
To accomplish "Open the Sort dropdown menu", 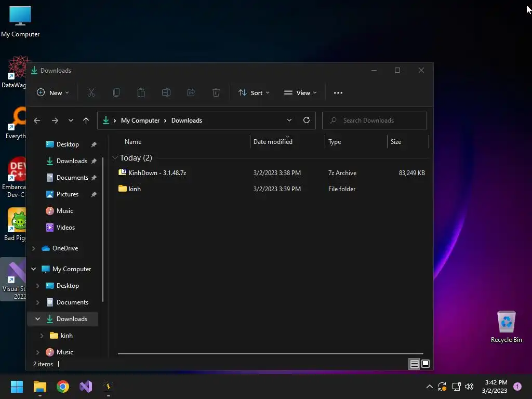I will click(254, 92).
